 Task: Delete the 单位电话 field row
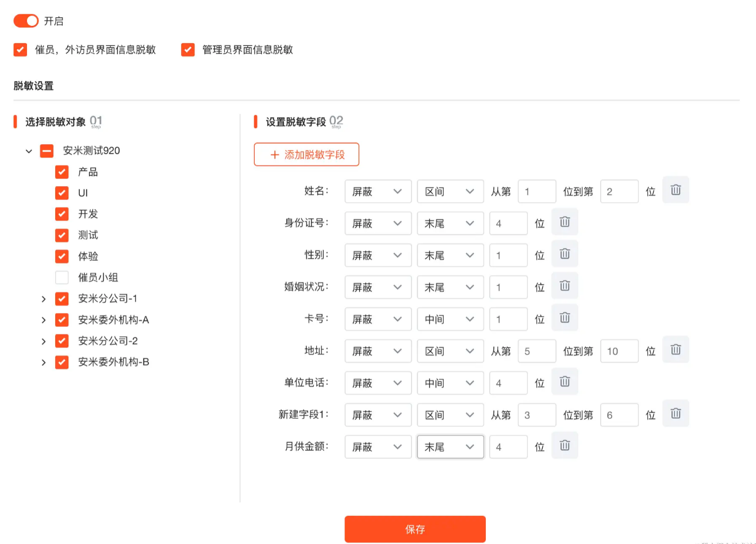pos(565,381)
